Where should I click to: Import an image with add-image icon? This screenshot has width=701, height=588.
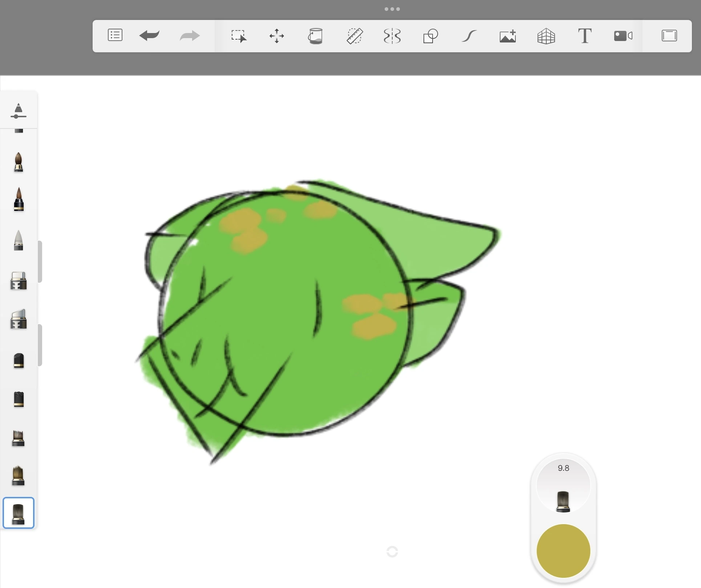click(x=507, y=36)
